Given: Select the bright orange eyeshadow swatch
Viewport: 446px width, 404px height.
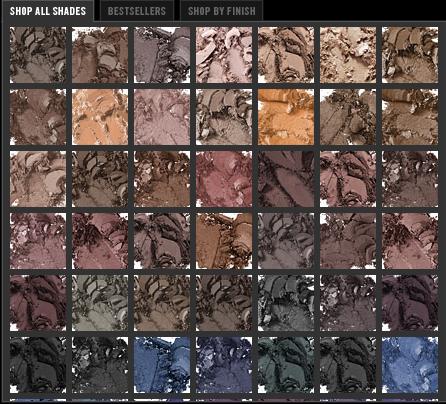Looking at the screenshot, I should point(286,117).
